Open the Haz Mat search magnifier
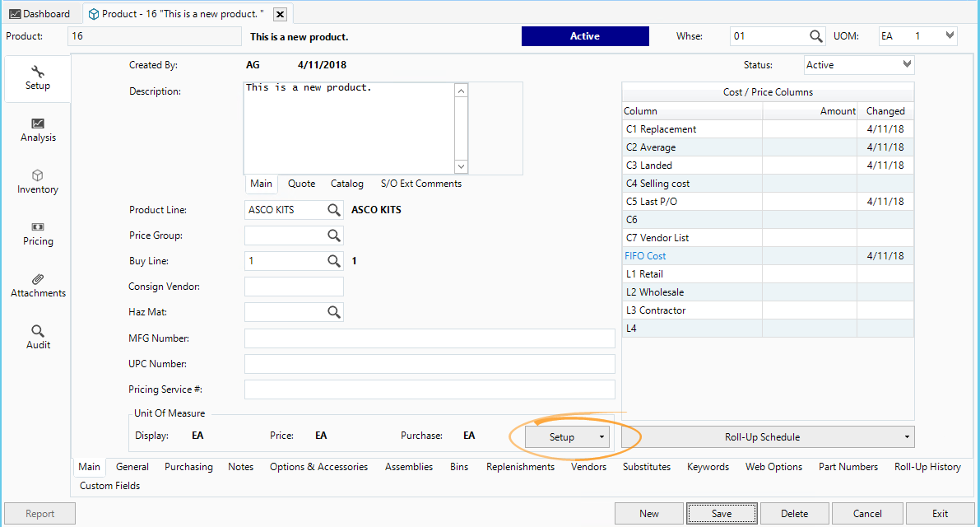 tap(334, 311)
